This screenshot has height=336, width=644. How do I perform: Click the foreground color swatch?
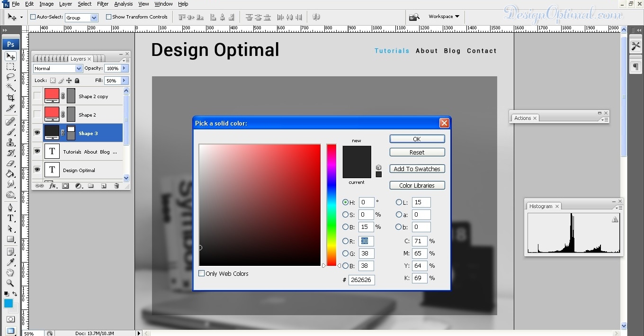coord(9,303)
